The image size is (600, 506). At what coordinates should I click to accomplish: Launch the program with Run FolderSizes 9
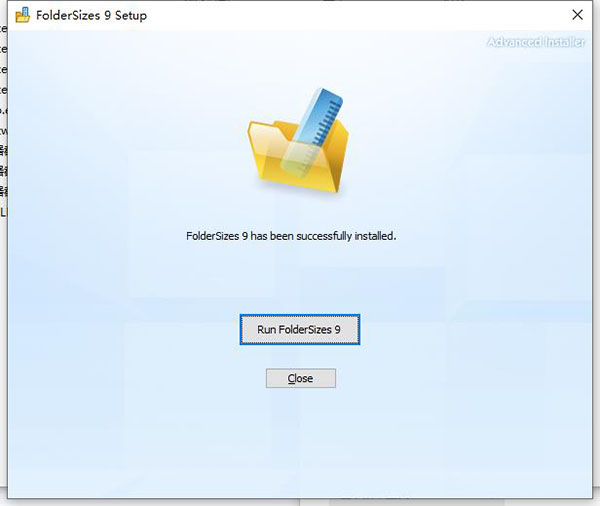coord(300,330)
